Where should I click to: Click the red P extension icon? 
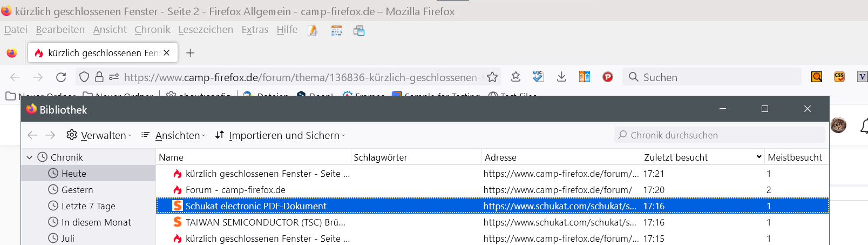click(608, 77)
